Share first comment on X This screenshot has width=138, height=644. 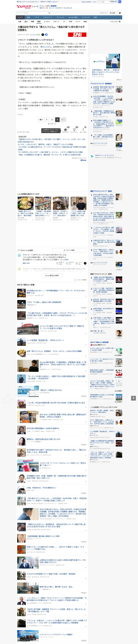(85, 263)
